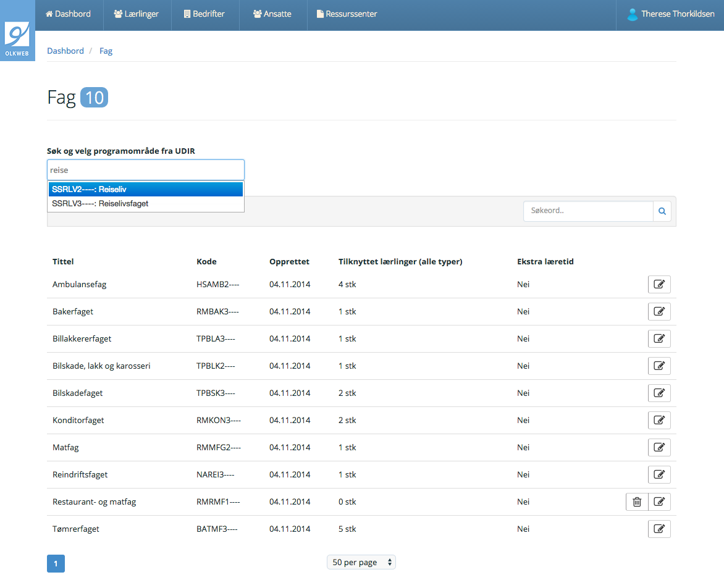Viewport: 724px width, 588px height.
Task: Open edit for Tømrerfaget
Action: point(659,529)
